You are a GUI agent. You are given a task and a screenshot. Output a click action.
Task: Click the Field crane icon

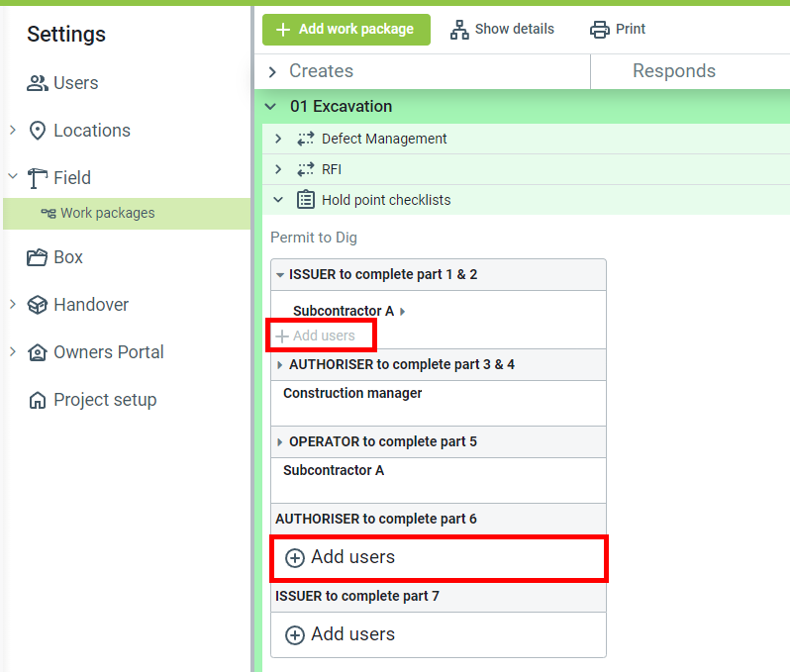pos(38,178)
